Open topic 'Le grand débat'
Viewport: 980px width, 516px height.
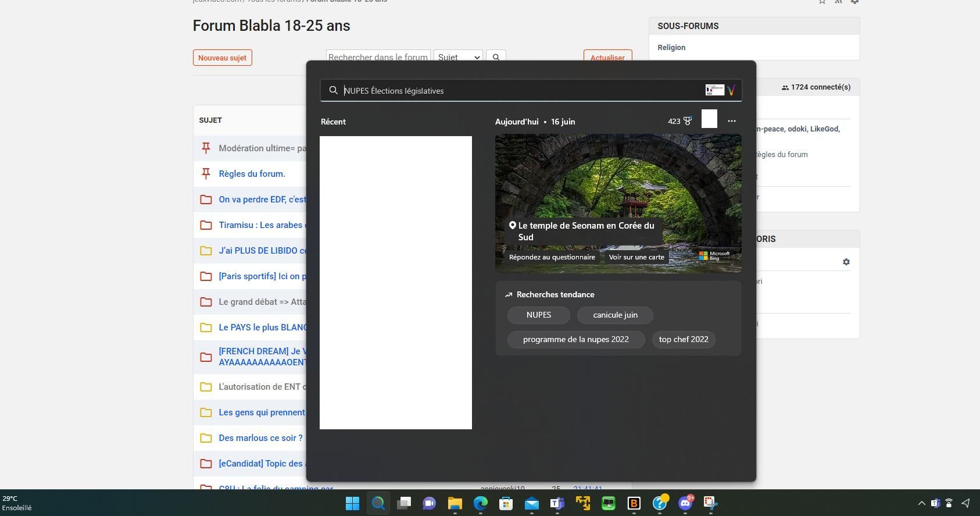pos(262,301)
